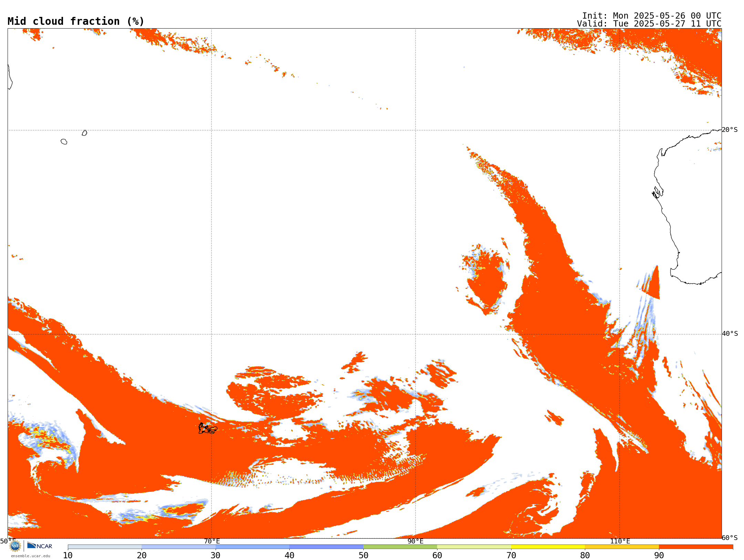Click the amber 80-90 colorbar segment
The image size is (744, 560).
622,547
